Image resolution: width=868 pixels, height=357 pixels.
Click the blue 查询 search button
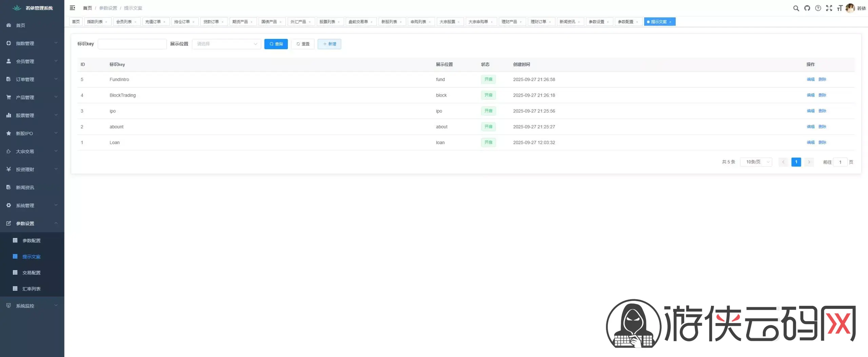[276, 44]
